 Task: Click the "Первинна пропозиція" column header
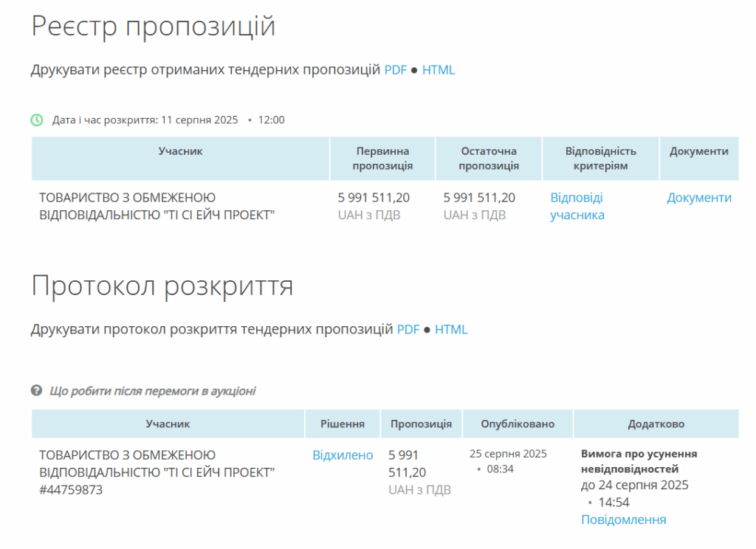pos(382,159)
